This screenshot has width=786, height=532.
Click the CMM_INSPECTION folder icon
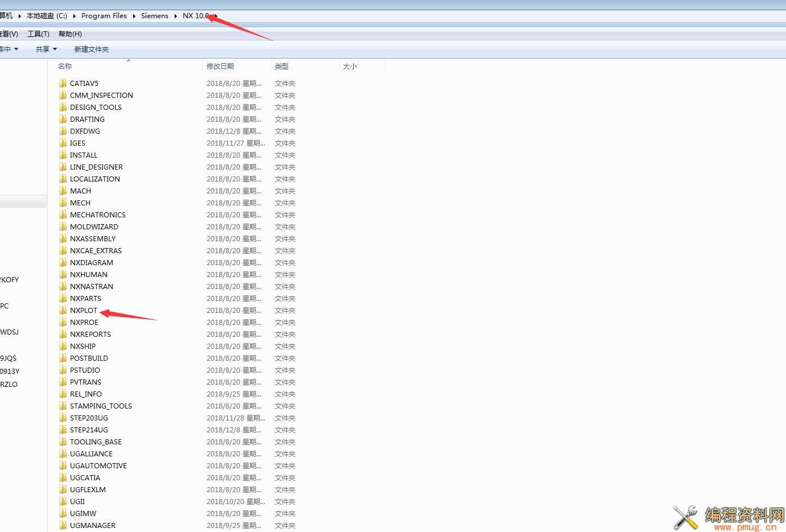(x=63, y=95)
